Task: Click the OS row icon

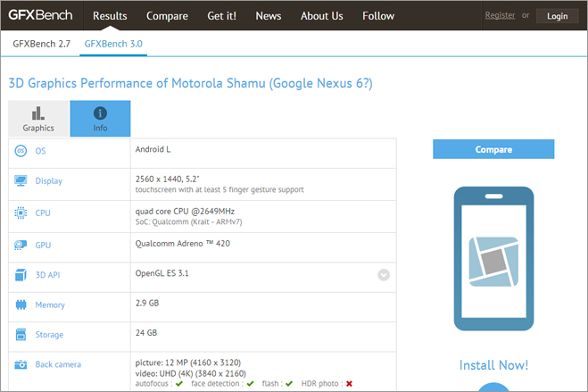Action: pyautogui.click(x=21, y=151)
